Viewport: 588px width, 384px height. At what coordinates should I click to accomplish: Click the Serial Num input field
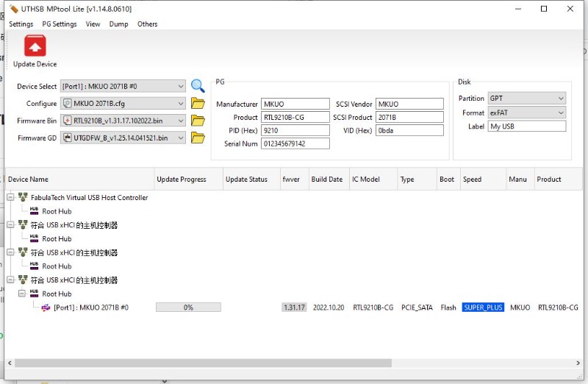295,143
